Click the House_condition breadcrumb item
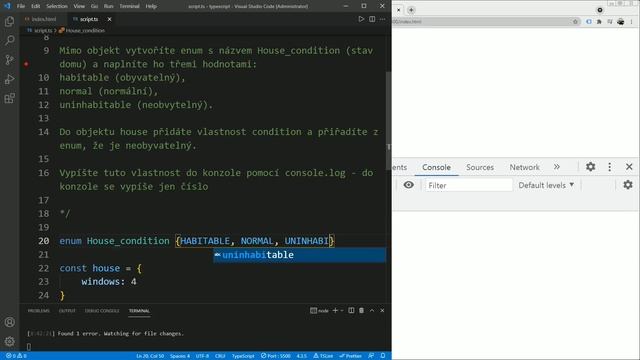 pos(82,30)
